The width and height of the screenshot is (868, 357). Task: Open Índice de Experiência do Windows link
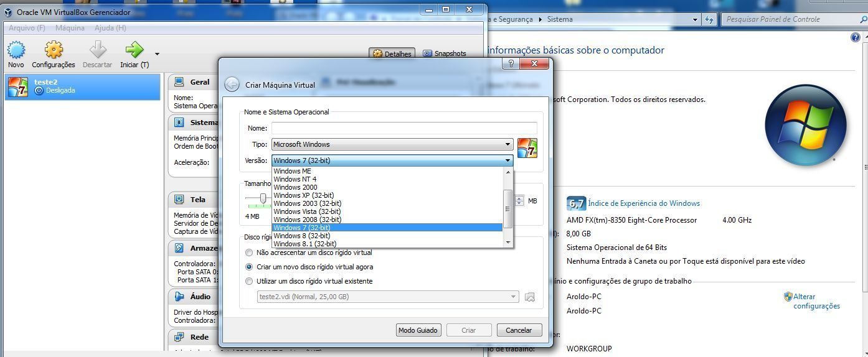(644, 203)
